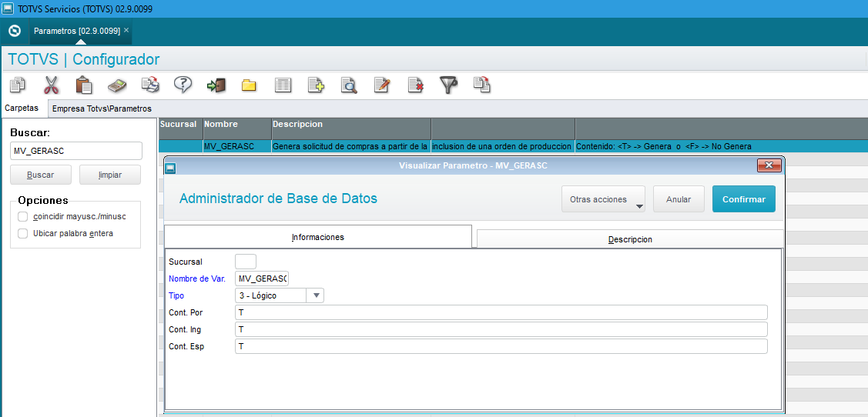868x417 pixels.
Task: Click the Sucursal input field
Action: 246,262
